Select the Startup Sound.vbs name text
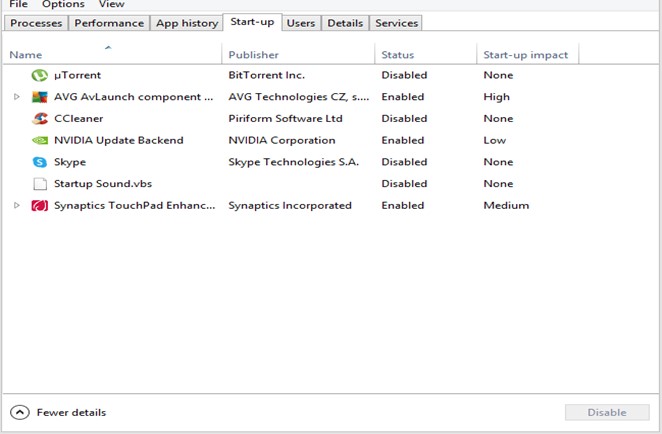The width and height of the screenshot is (662, 434). click(x=103, y=184)
